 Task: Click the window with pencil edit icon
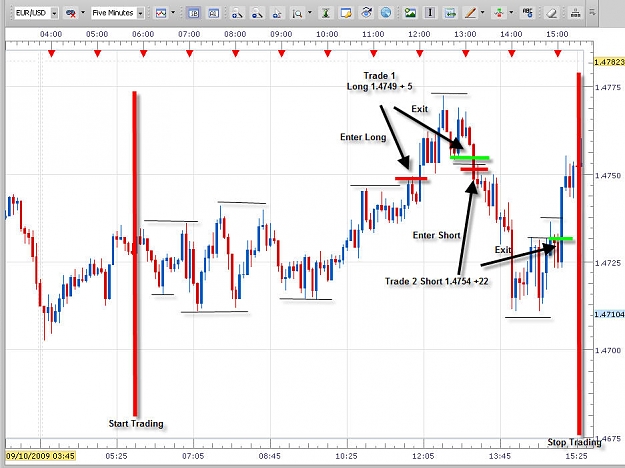click(346, 13)
